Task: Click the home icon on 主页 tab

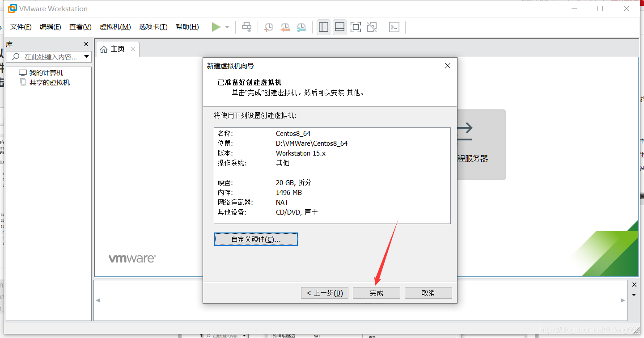Action: tap(104, 49)
